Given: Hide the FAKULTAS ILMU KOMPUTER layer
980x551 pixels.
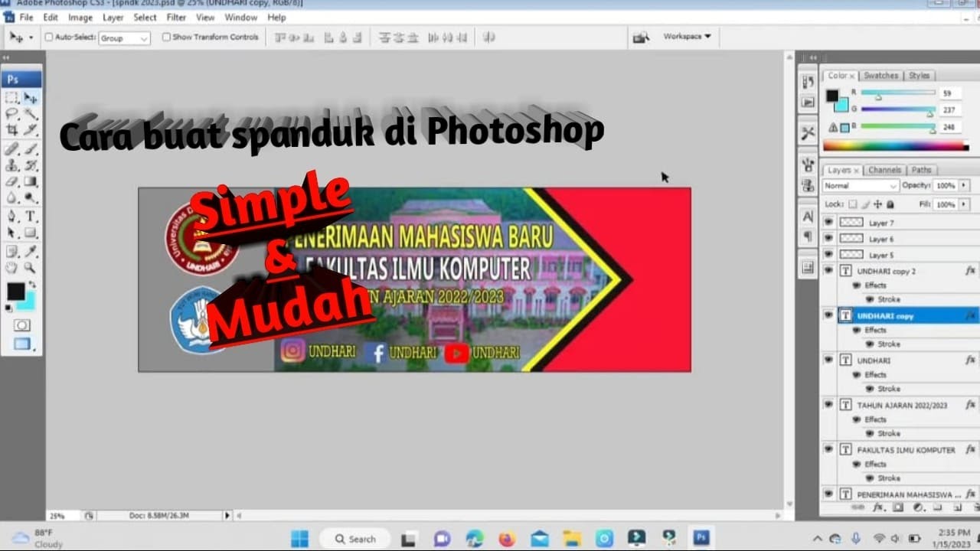Looking at the screenshot, I should pyautogui.click(x=828, y=449).
